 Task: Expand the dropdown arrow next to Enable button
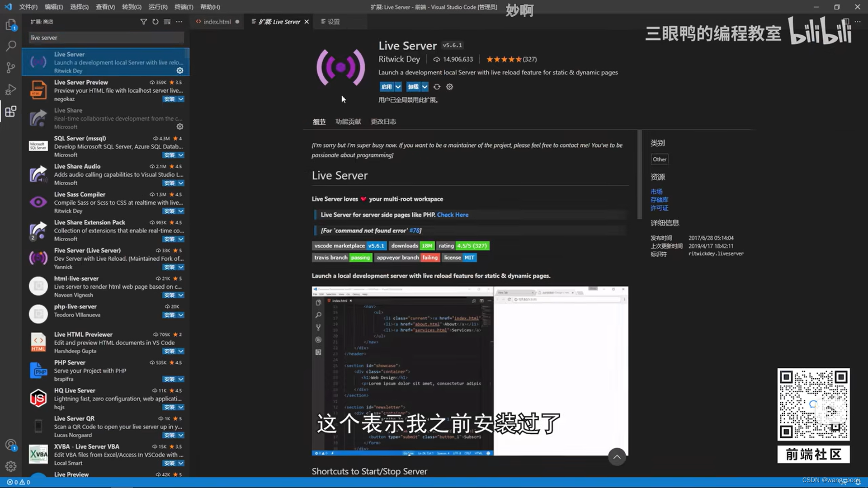(x=398, y=87)
